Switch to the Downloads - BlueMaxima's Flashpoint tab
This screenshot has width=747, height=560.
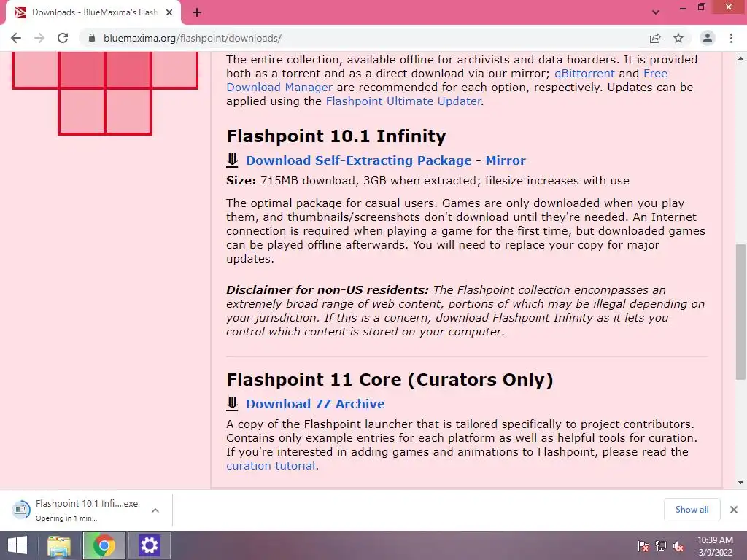(x=93, y=12)
